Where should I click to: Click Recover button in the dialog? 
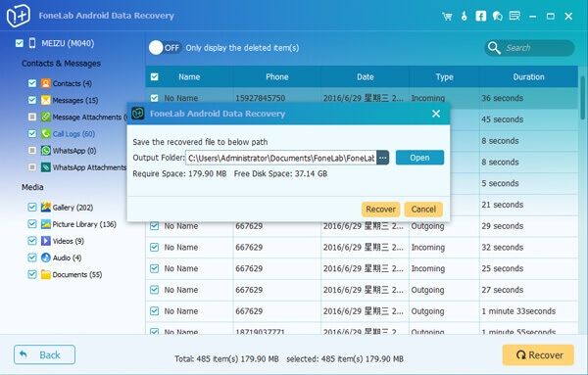(380, 210)
